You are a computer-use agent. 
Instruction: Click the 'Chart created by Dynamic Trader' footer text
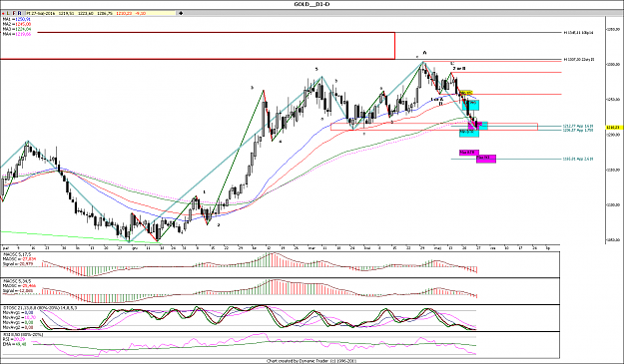click(x=312, y=361)
